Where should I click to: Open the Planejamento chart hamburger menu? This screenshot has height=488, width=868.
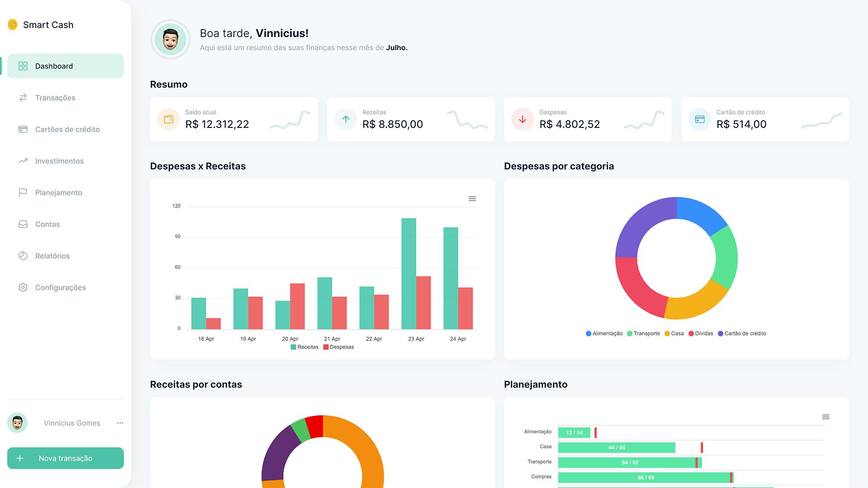point(826,417)
